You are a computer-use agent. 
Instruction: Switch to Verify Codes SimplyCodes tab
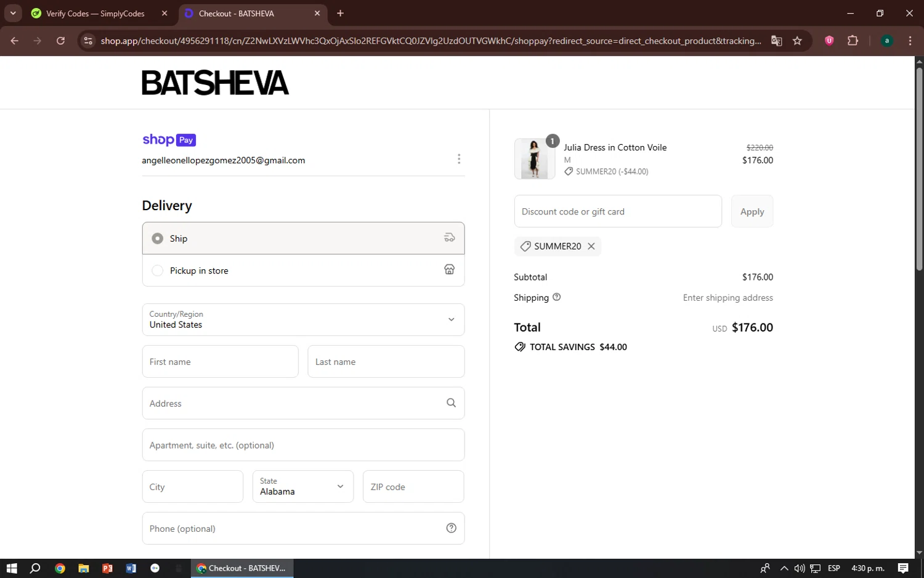click(x=95, y=14)
